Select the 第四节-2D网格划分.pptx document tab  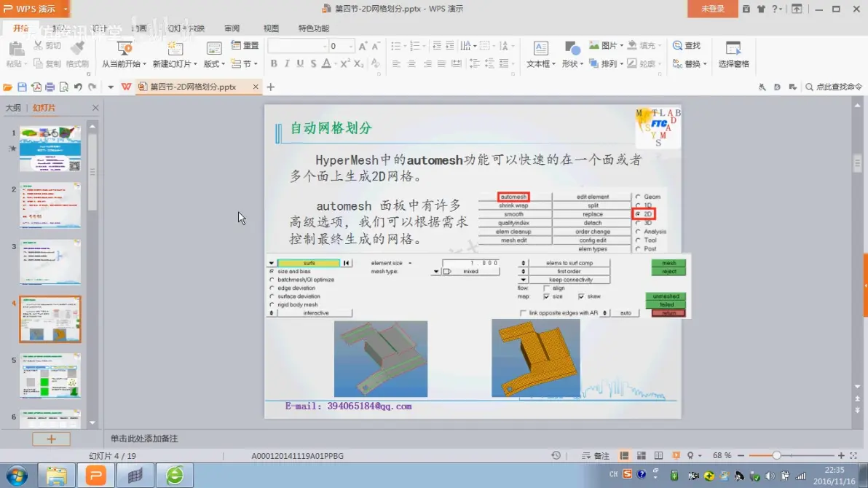(193, 87)
